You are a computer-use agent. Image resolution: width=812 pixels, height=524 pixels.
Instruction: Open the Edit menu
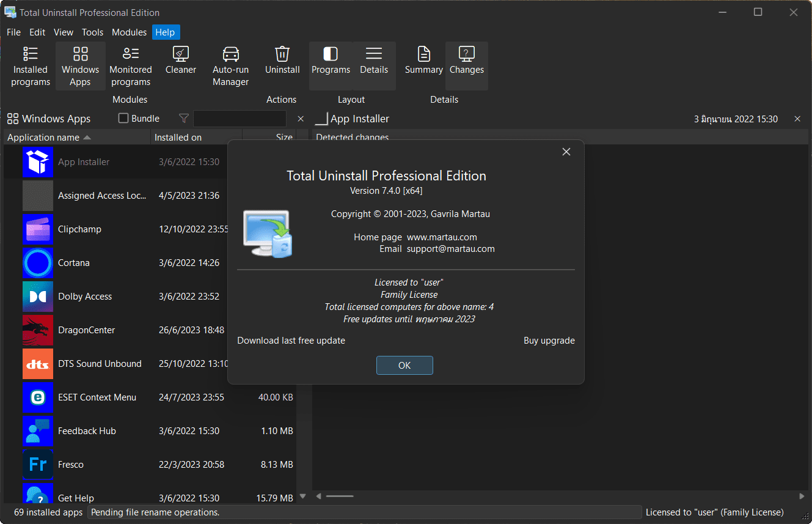coord(37,32)
